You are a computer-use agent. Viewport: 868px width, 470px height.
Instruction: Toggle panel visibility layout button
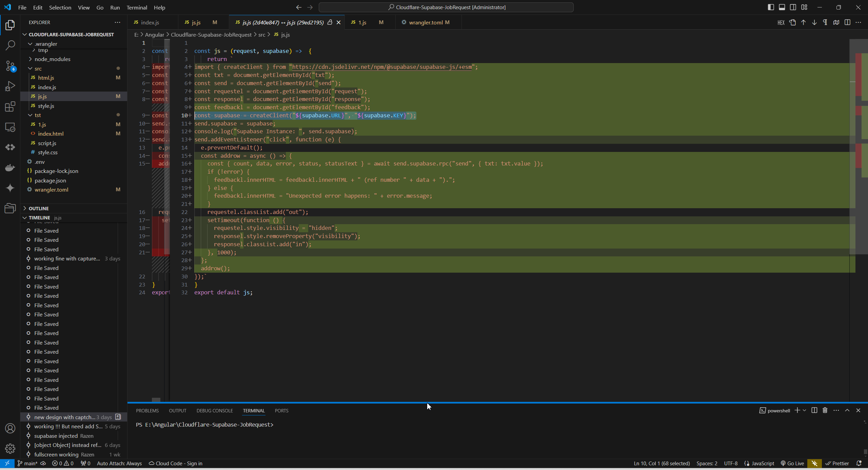pyautogui.click(x=782, y=7)
